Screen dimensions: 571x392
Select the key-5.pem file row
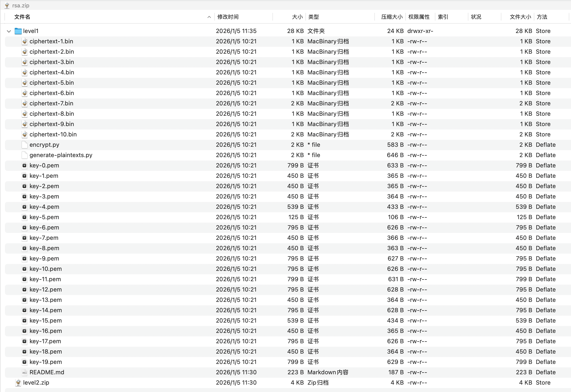tap(44, 217)
